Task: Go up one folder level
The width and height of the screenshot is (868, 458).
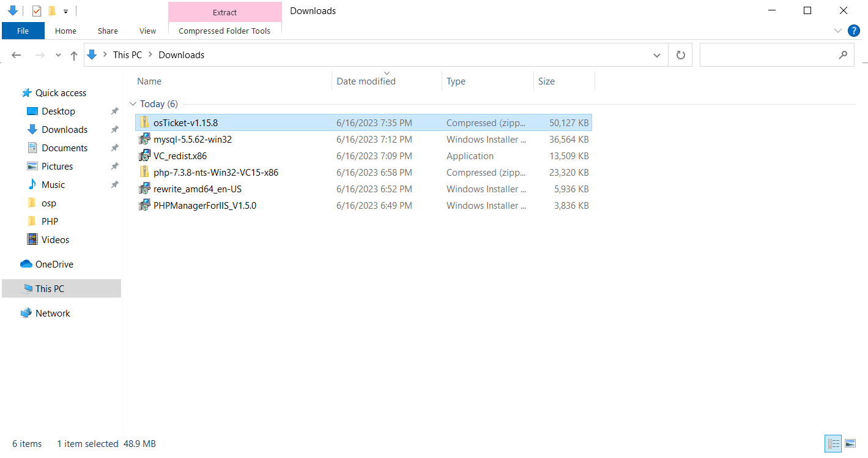Action: pyautogui.click(x=74, y=55)
